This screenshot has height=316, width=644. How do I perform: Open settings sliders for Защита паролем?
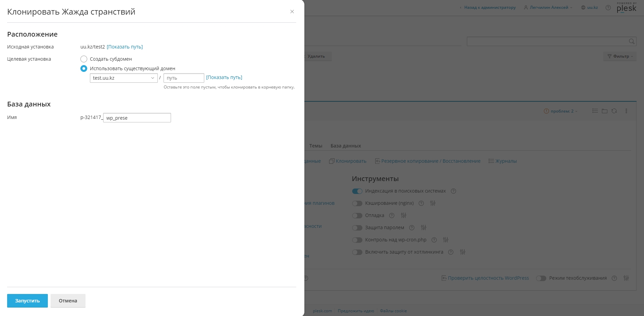click(x=423, y=228)
